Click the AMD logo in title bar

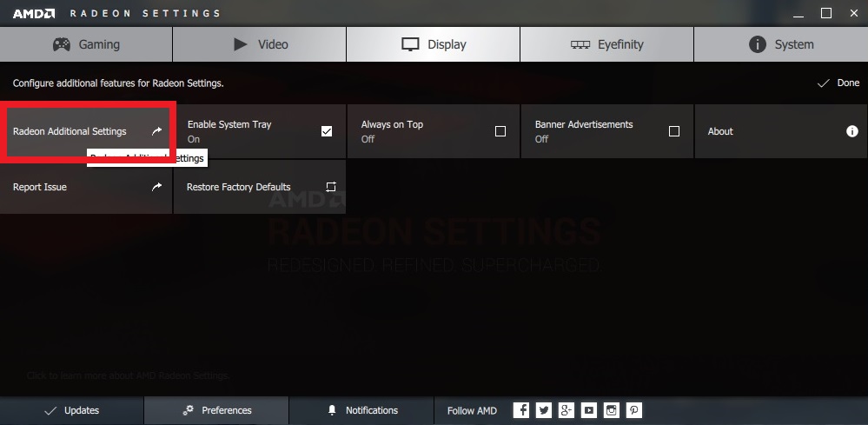coord(34,14)
